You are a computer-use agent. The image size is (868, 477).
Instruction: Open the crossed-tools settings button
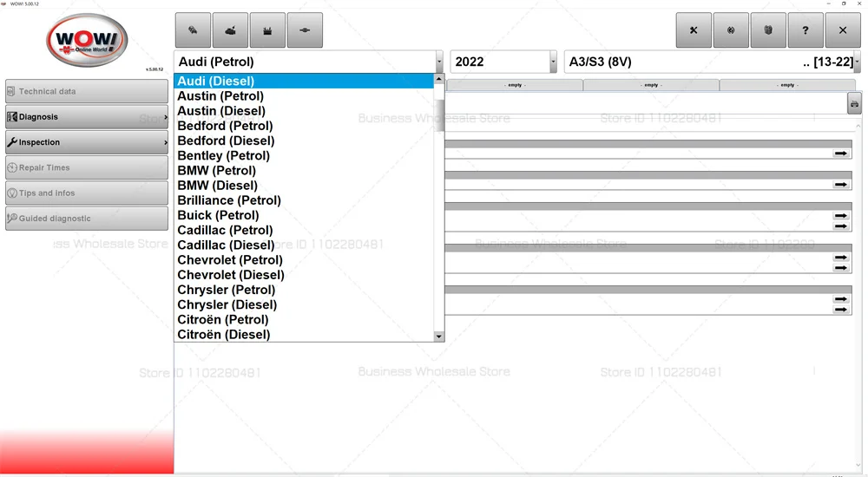tap(693, 30)
